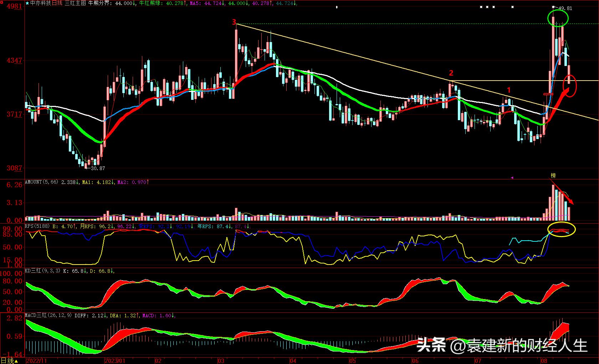
Task: Open the 三红主图 main chart indicator name
Action: [x=76, y=3]
